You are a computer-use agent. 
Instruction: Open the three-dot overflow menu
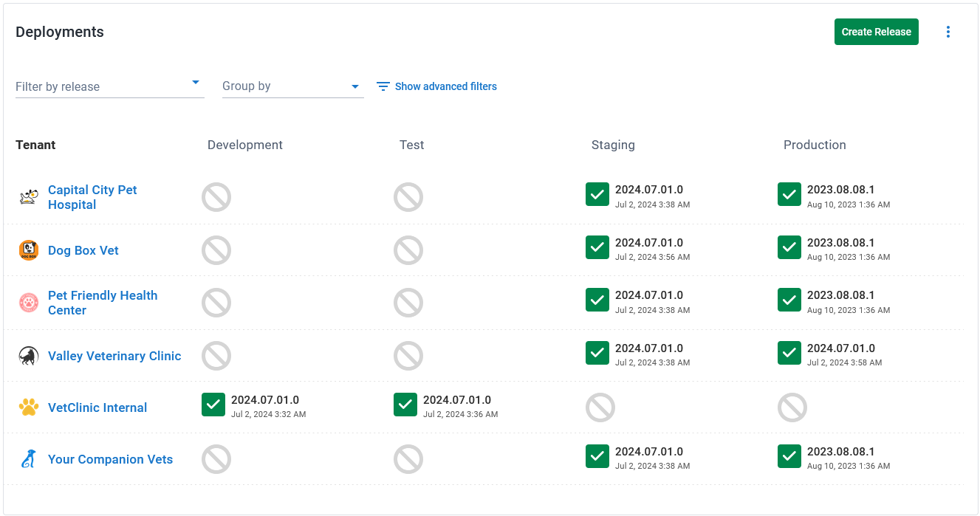[948, 32]
